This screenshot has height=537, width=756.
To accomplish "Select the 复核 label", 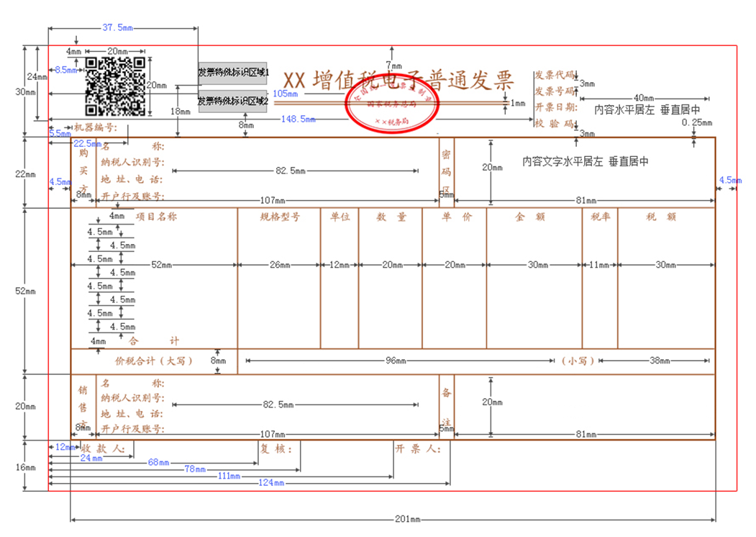I will coord(275,447).
